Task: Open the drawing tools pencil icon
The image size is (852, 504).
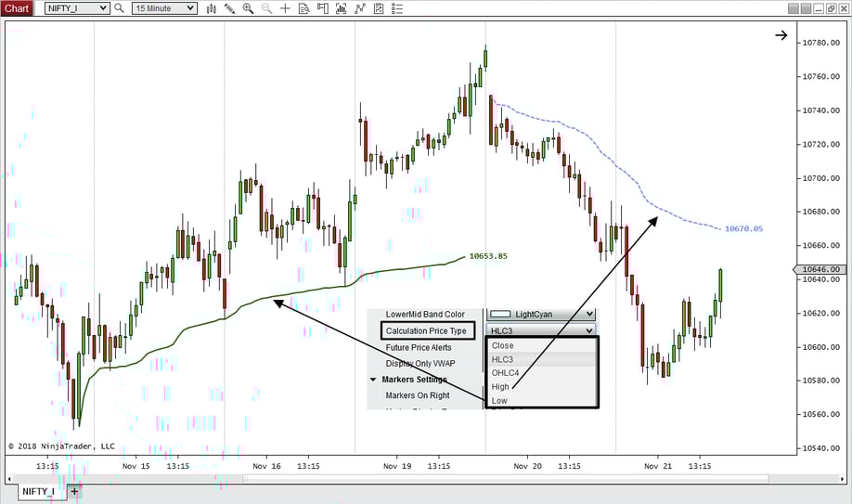Action: pyautogui.click(x=230, y=8)
